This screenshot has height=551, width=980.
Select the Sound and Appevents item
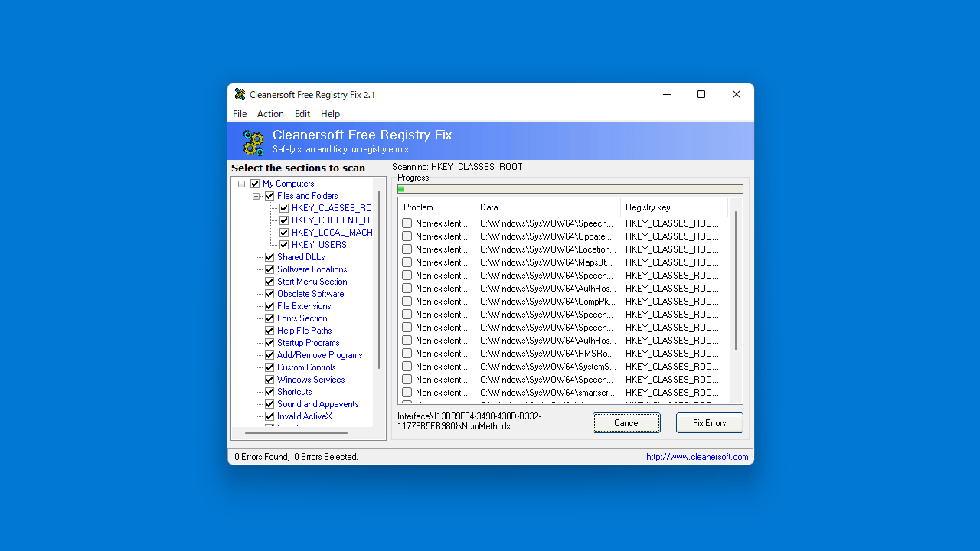pos(318,404)
